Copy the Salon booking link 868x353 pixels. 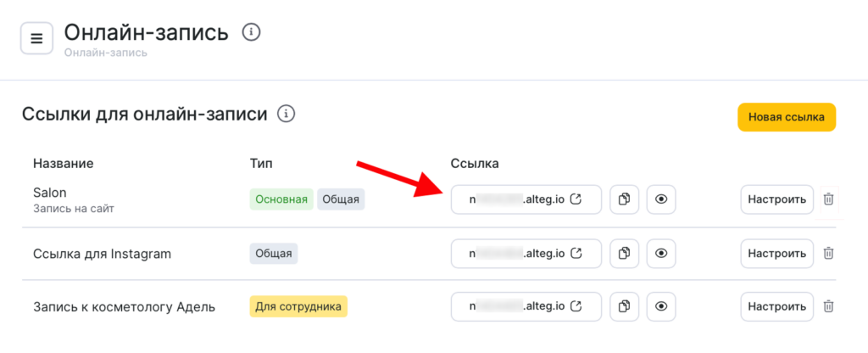[625, 199]
